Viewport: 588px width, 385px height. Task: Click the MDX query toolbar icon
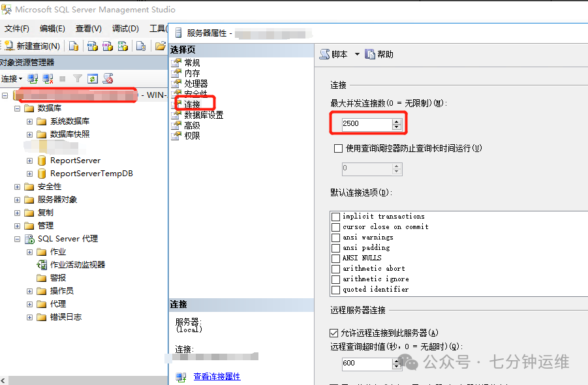[x=92, y=46]
